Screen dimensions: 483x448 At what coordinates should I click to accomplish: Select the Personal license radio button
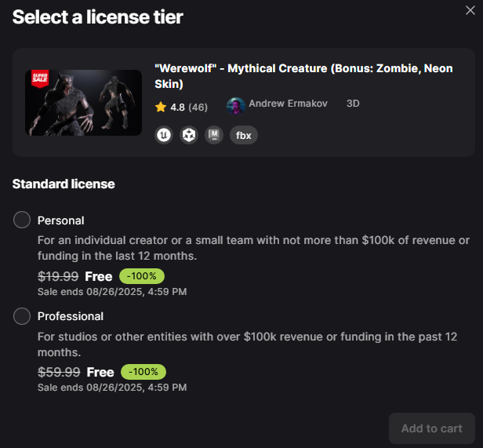(22, 220)
